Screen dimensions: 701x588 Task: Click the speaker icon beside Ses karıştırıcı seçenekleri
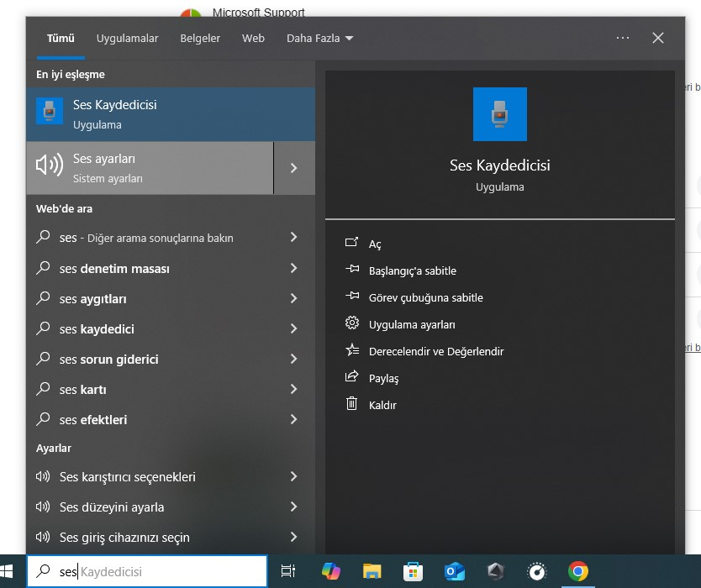click(x=43, y=476)
